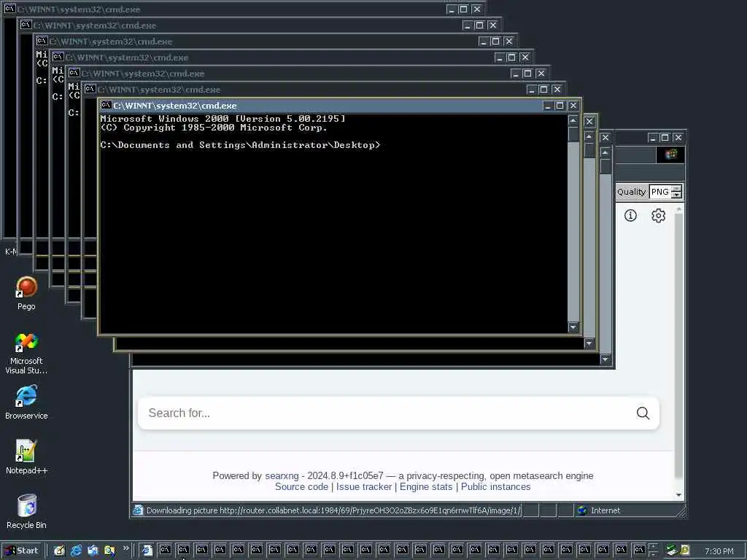Image resolution: width=747 pixels, height=560 pixels.
Task: Open the rearmost cmd.exe window's title bar icon
Action: coord(9,9)
